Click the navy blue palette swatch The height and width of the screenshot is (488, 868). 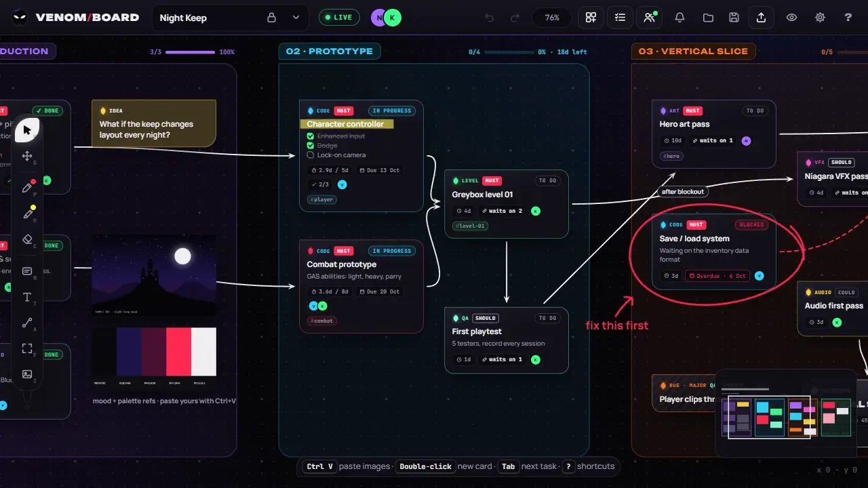point(129,352)
